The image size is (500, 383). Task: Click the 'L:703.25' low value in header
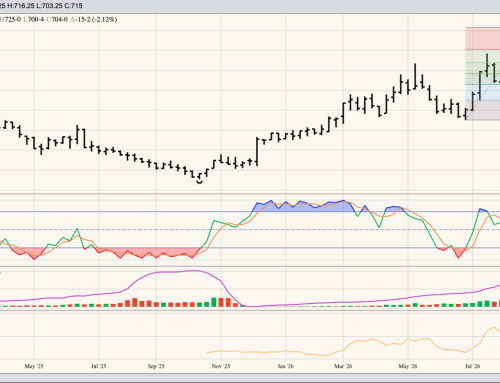[x=49, y=6]
